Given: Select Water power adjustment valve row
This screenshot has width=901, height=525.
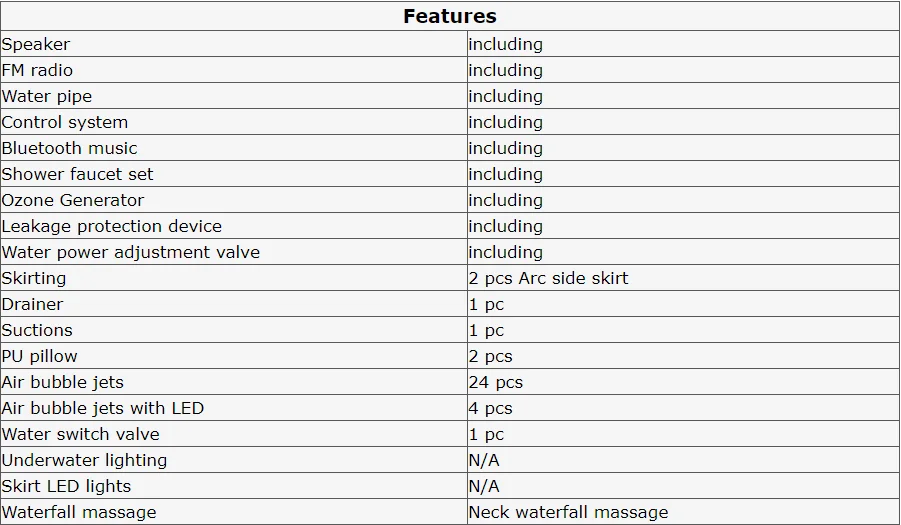Looking at the screenshot, I should [x=450, y=252].
